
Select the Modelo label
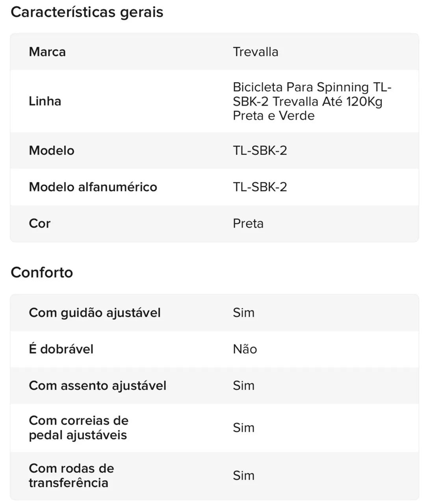pos(52,150)
